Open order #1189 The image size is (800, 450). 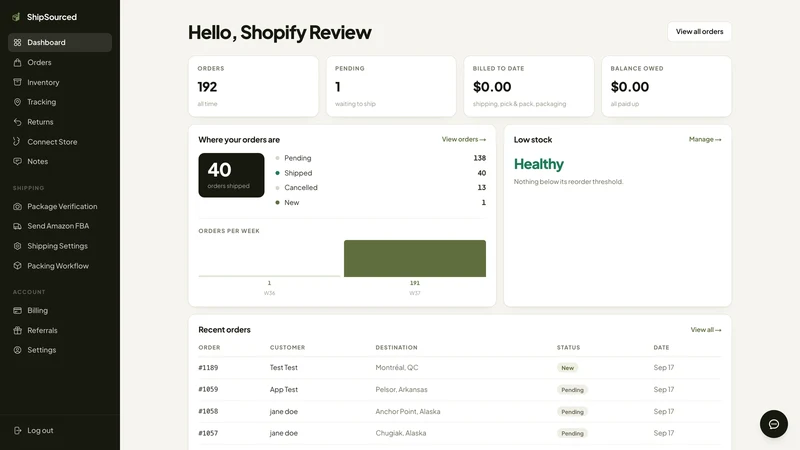[208, 368]
